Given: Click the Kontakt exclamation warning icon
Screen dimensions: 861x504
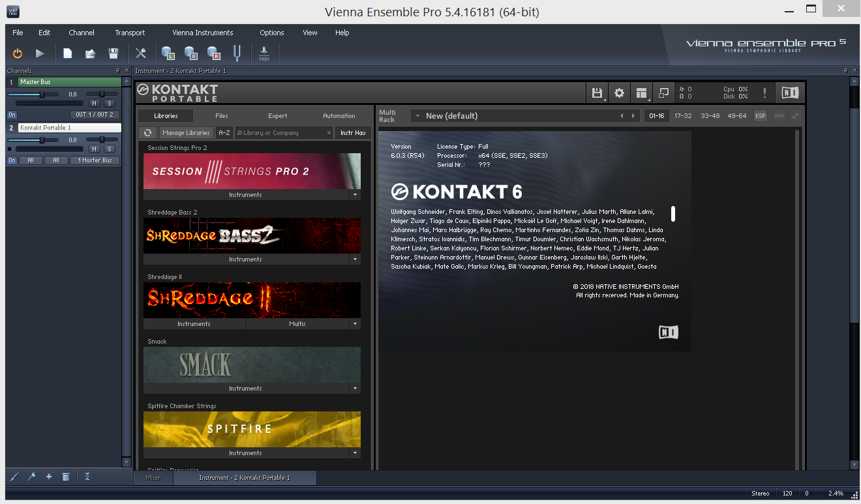Looking at the screenshot, I should pyautogui.click(x=764, y=93).
